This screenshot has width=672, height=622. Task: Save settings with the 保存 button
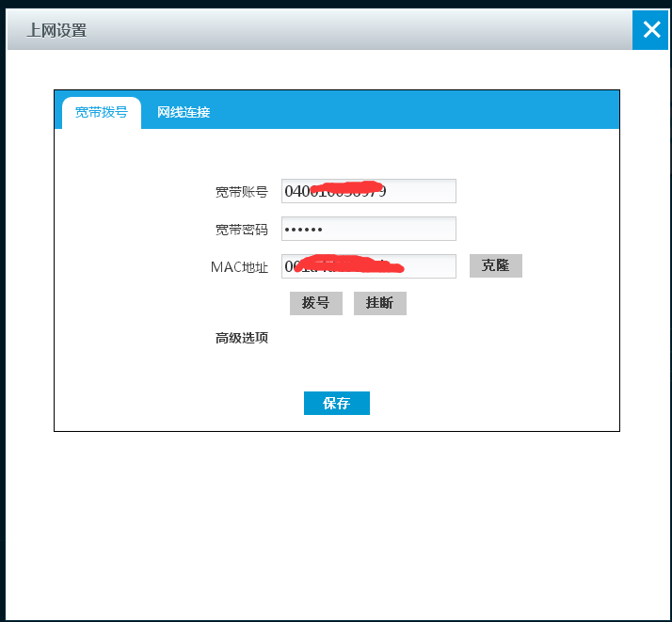pos(336,403)
